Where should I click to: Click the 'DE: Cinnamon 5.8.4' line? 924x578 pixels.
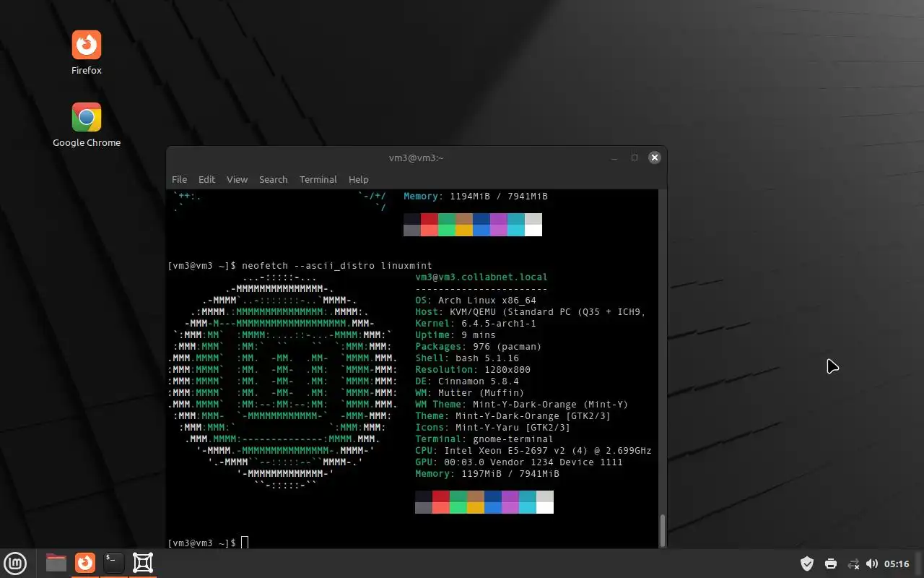[x=467, y=381]
